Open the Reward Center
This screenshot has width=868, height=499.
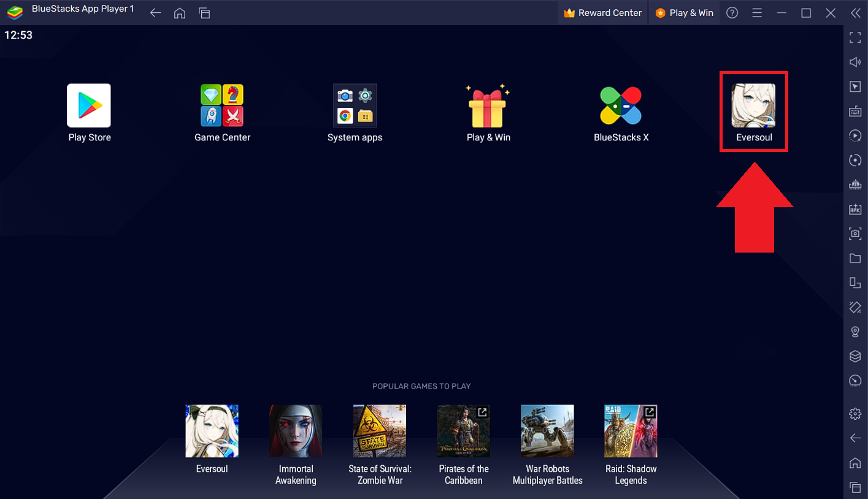pos(602,13)
